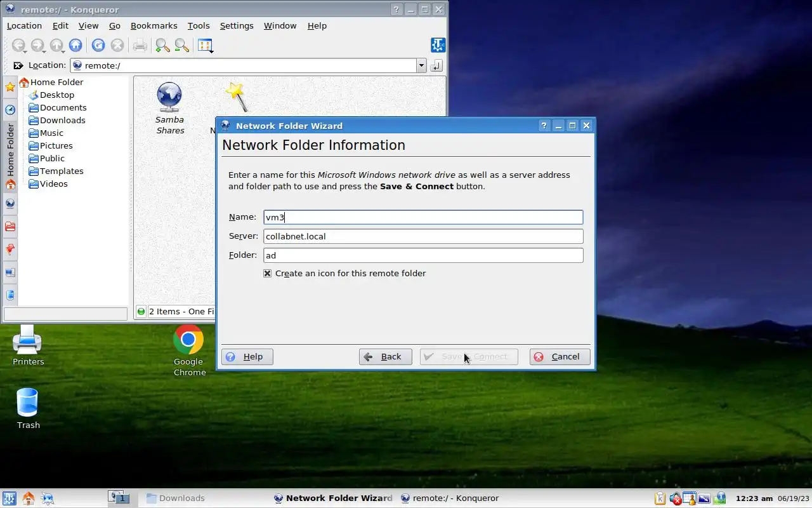This screenshot has width=812, height=508.
Task: Click the taskbar home folder launcher
Action: [x=29, y=498]
